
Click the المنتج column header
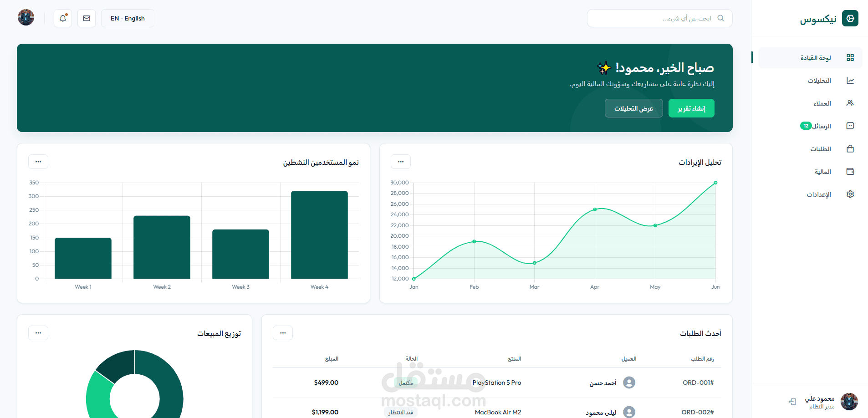click(515, 359)
